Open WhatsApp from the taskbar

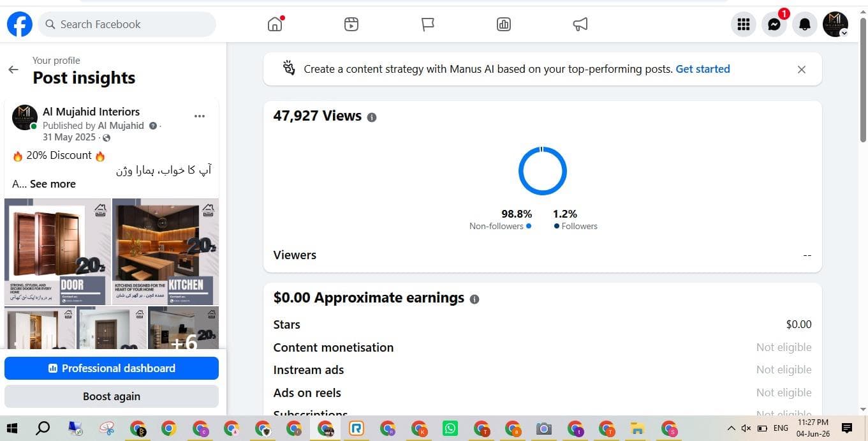tap(450, 428)
